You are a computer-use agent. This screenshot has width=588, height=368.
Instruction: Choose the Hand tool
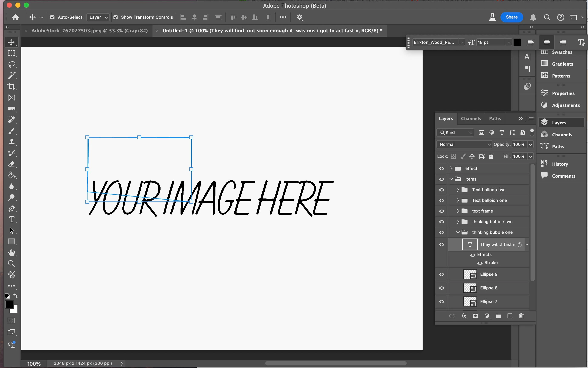[11, 252]
